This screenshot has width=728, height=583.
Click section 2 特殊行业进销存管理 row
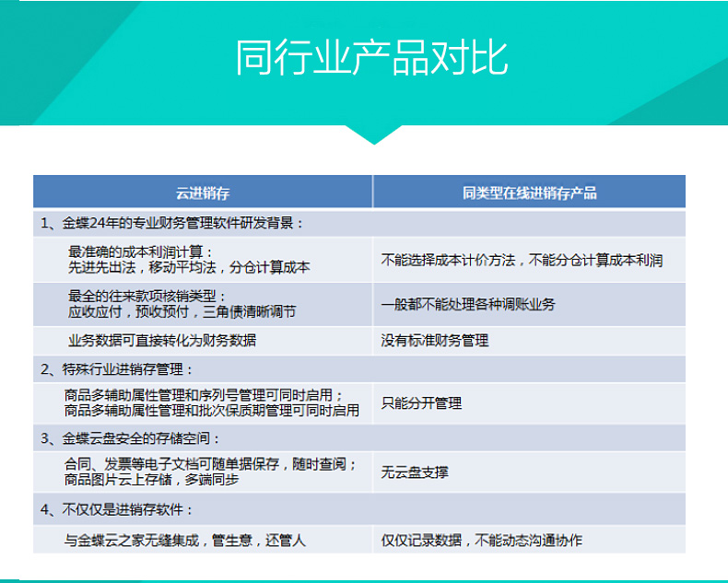tap(118, 369)
